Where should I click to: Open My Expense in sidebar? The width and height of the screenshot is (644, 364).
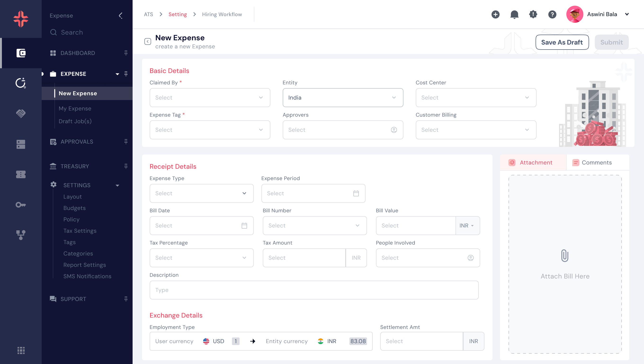click(x=75, y=109)
